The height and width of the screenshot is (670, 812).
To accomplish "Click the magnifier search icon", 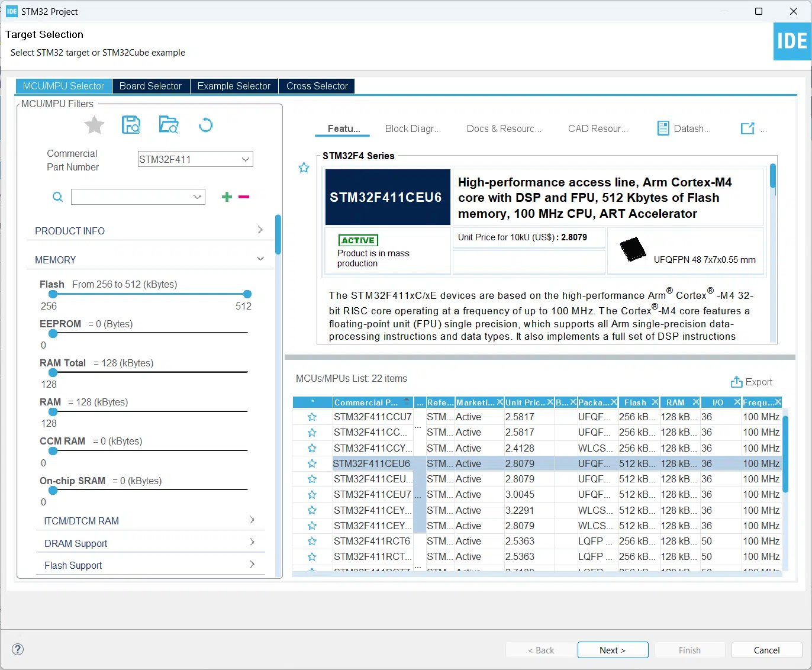I will click(57, 197).
